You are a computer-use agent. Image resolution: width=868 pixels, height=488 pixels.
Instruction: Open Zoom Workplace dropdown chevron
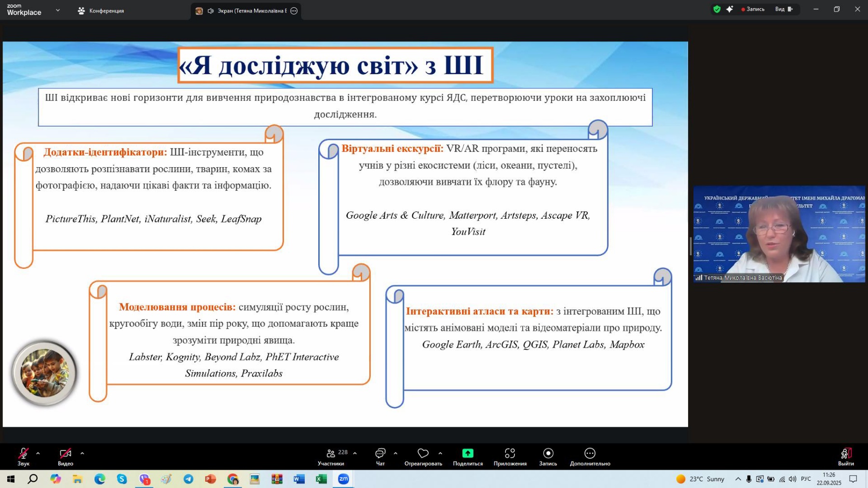pyautogui.click(x=58, y=10)
